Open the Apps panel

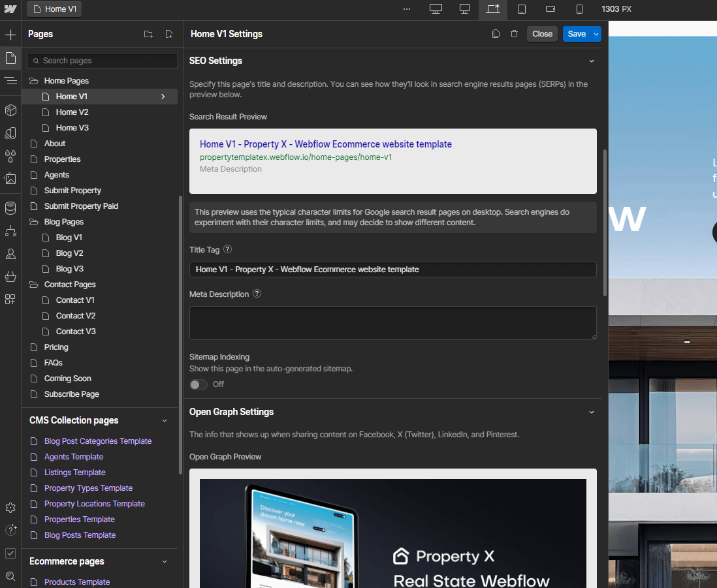10,300
